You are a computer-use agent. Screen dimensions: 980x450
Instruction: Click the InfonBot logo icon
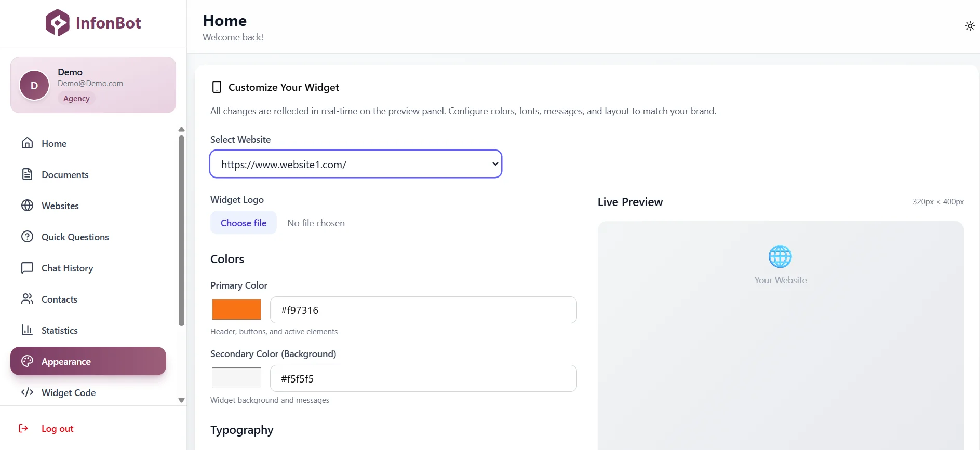tap(57, 23)
